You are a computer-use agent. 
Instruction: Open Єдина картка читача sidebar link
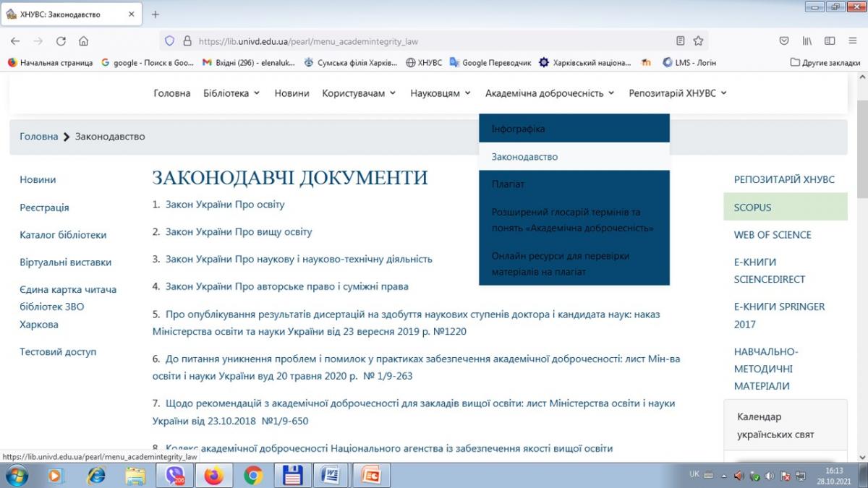68,307
